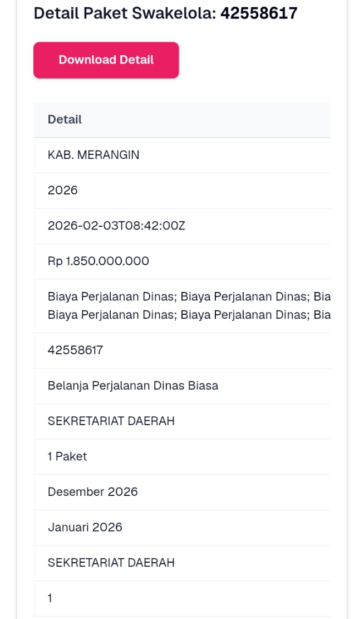Click the Januari 2026 row
This screenshot has width=364, height=619.
click(x=182, y=528)
